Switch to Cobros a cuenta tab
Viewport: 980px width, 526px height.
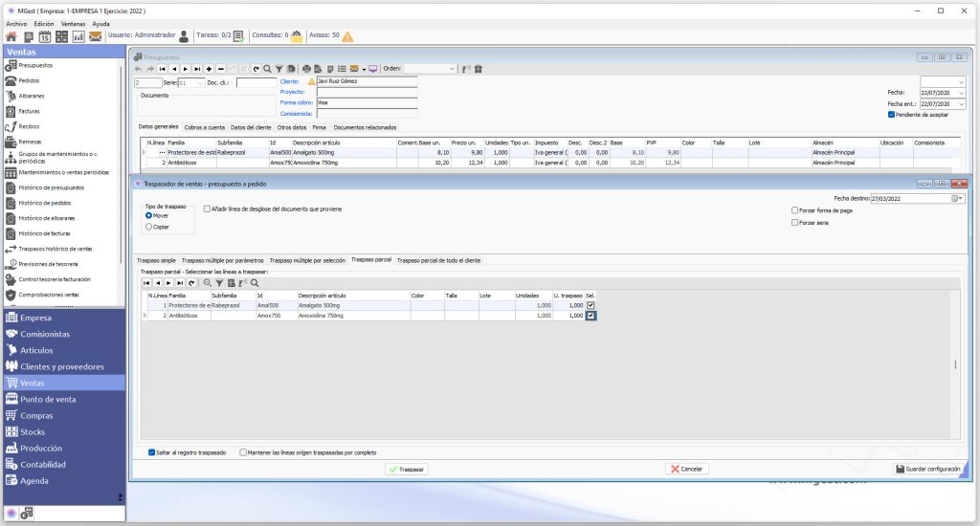(x=205, y=127)
